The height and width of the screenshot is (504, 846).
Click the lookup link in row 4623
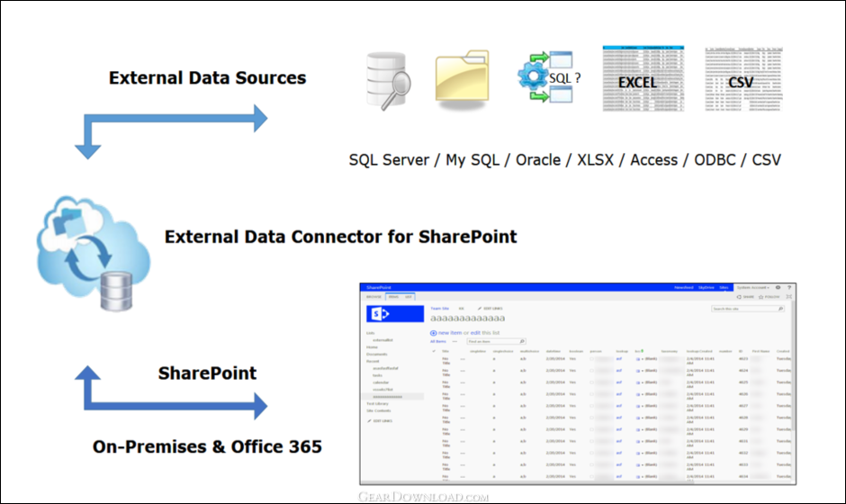tap(619, 359)
